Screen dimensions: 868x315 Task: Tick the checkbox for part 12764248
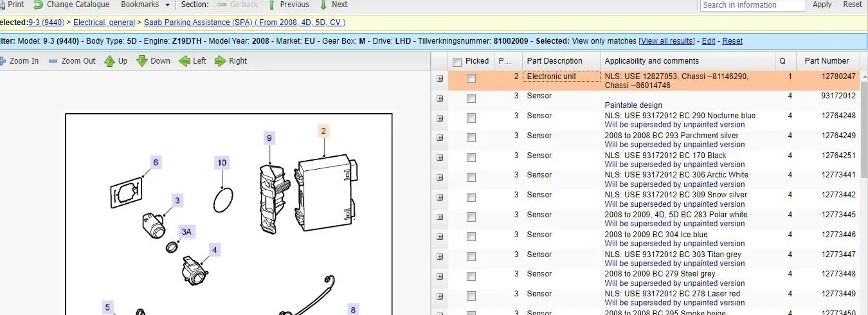click(x=471, y=118)
